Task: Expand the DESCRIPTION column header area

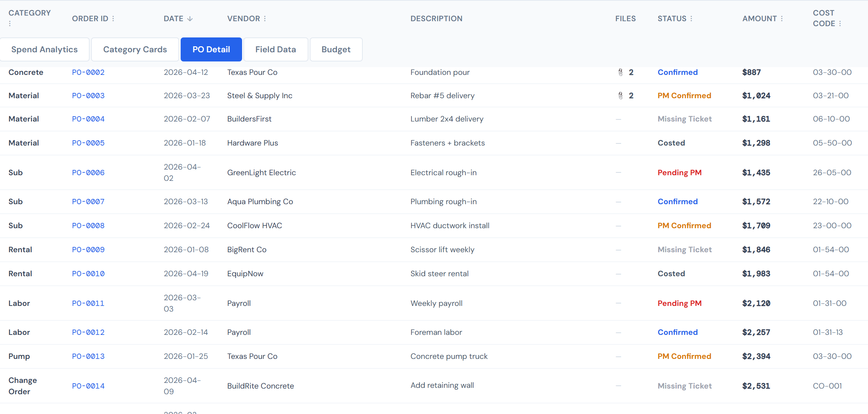Action: click(x=436, y=18)
